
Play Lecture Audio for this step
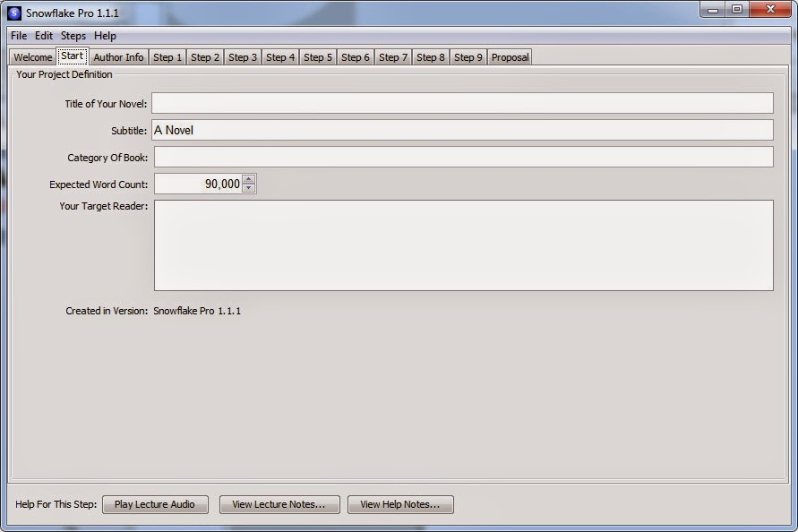(155, 504)
